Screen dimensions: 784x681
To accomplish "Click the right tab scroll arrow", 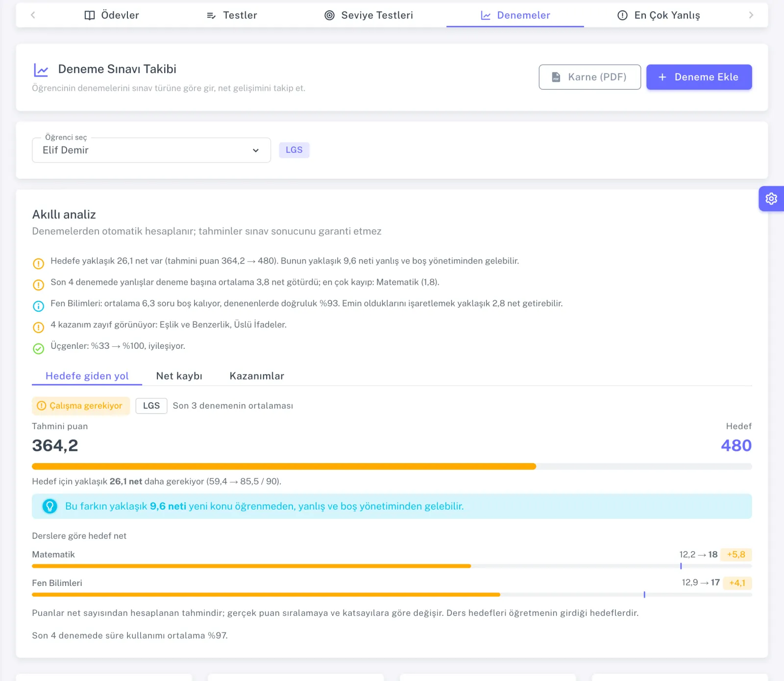I will [x=751, y=15].
